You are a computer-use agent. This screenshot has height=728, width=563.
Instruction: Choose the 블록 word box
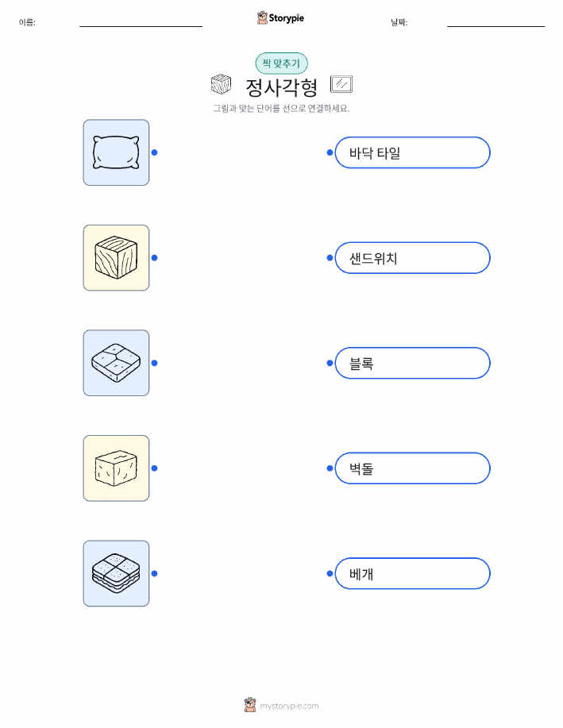pos(412,363)
